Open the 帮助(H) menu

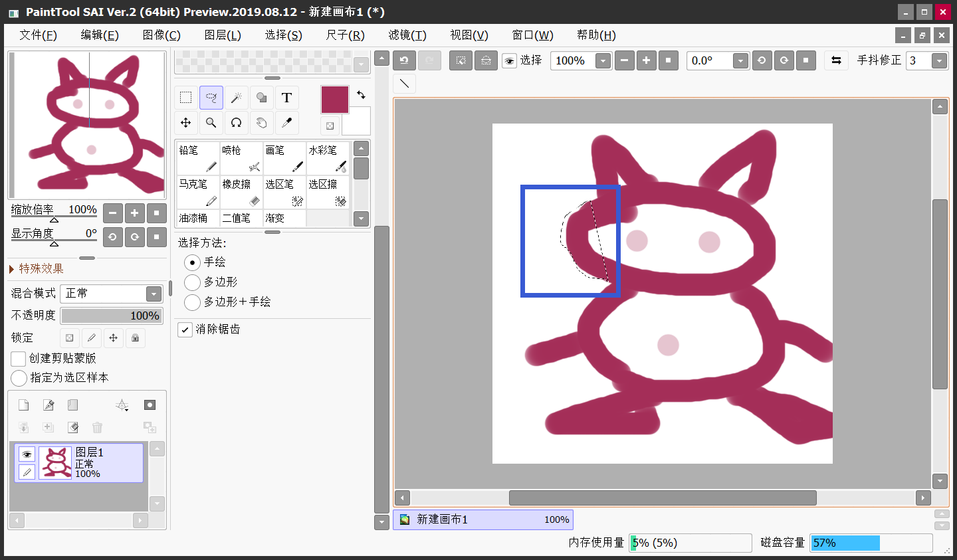(x=596, y=35)
